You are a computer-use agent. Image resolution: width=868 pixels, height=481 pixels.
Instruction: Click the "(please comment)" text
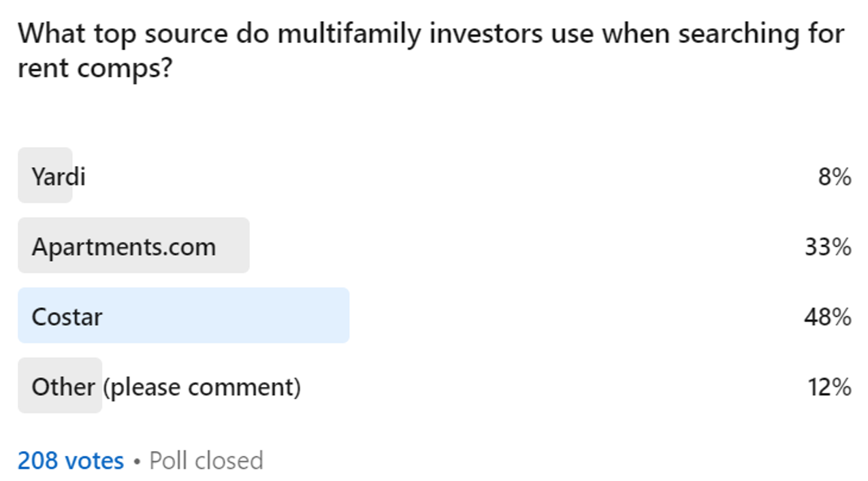(202, 386)
